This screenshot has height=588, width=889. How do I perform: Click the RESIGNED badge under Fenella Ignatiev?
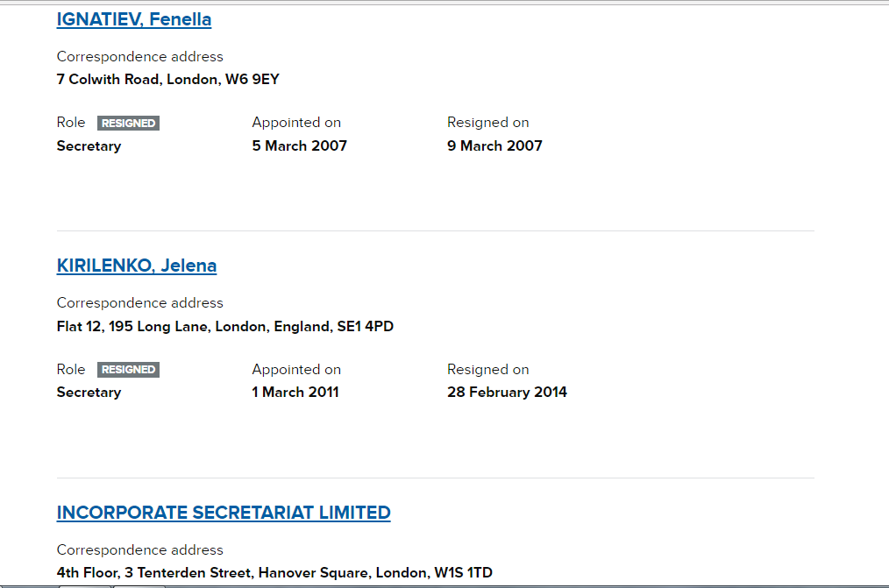128,124
